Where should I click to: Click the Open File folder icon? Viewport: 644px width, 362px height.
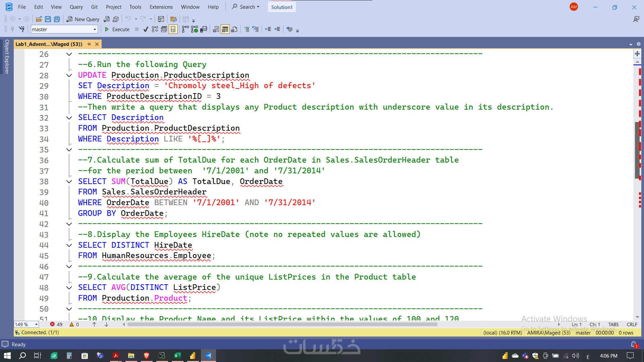39,19
